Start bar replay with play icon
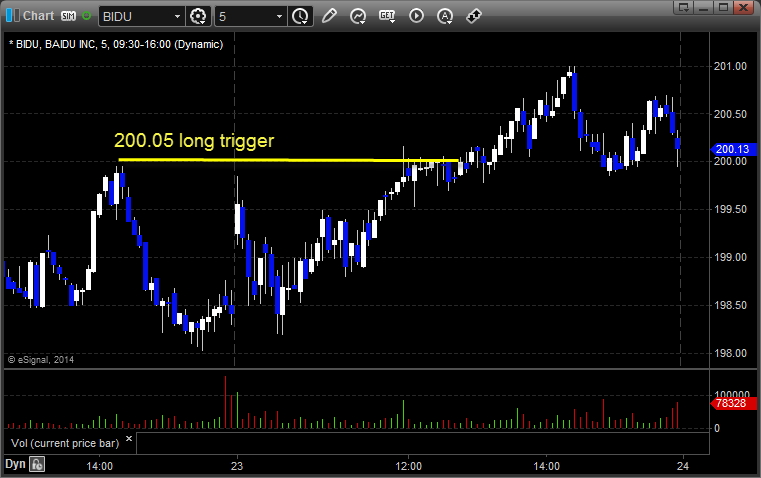Image resolution: width=761 pixels, height=478 pixels. [416, 16]
